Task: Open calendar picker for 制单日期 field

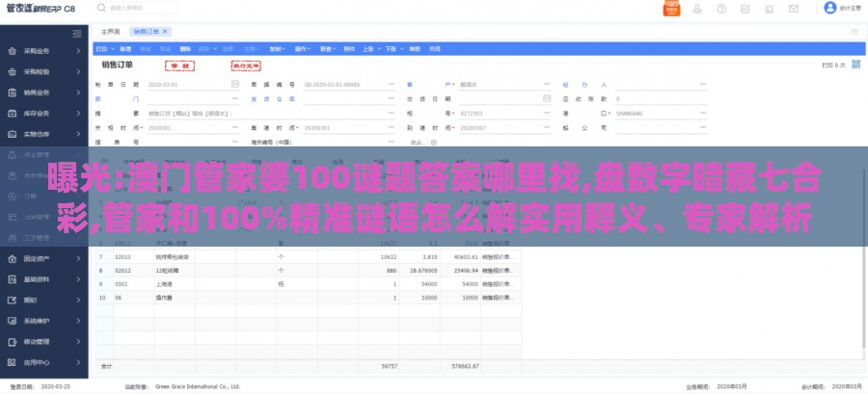Action: [x=234, y=84]
